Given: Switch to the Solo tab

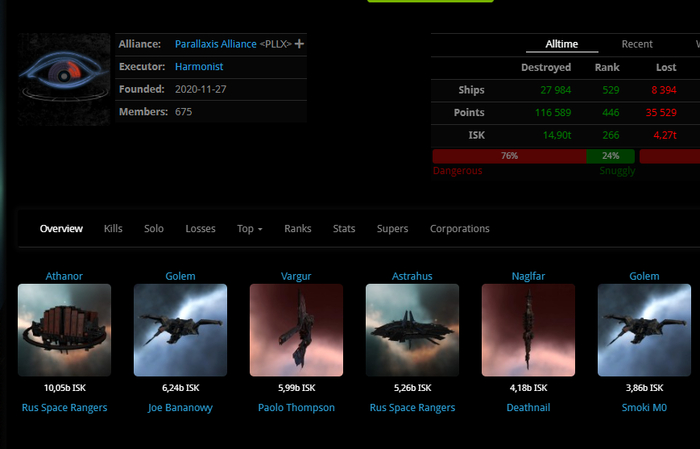Looking at the screenshot, I should (154, 229).
